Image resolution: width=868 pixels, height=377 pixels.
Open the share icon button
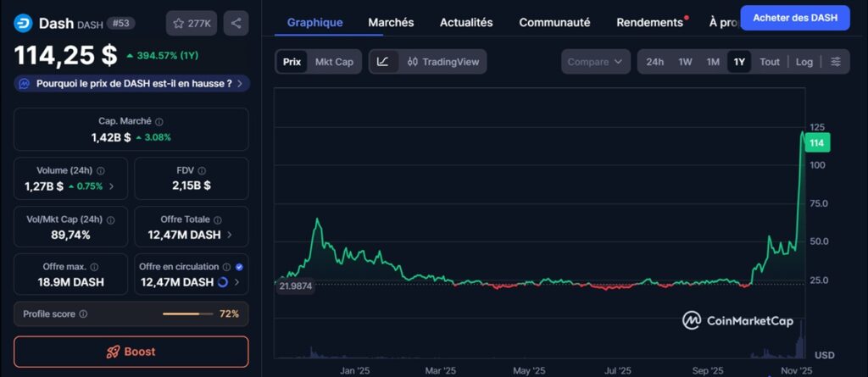tap(236, 23)
